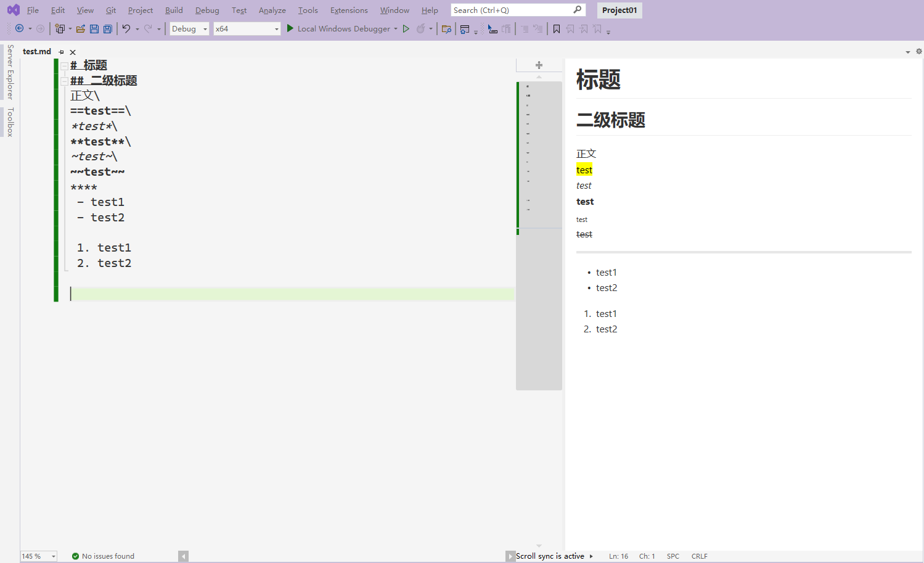This screenshot has height=563, width=924.
Task: Save the test.md file
Action: pyautogui.click(x=94, y=28)
